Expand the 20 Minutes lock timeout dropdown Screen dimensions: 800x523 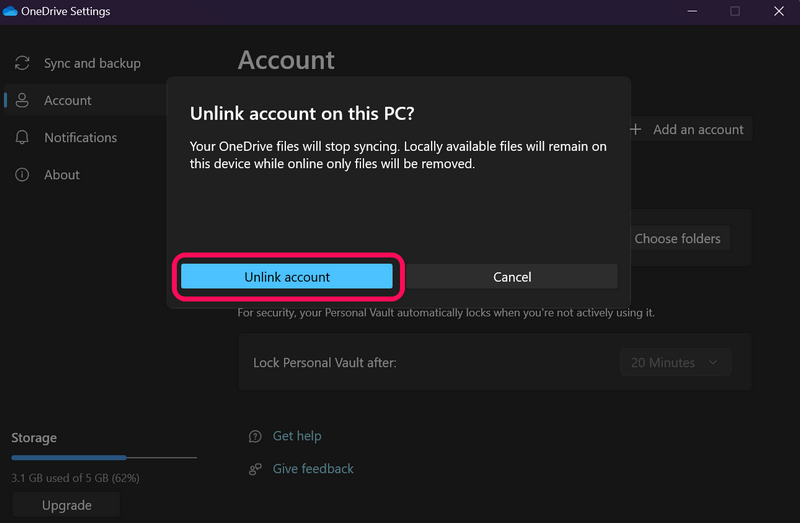pos(674,363)
